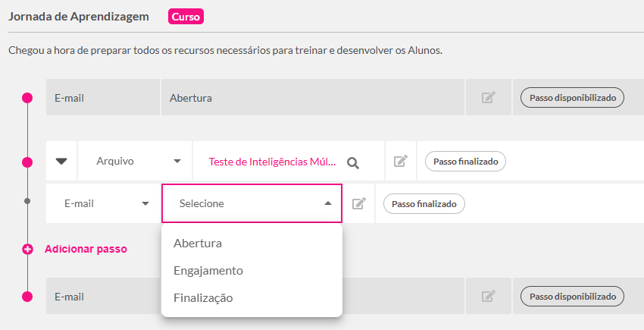Image resolution: width=644 pixels, height=330 pixels.
Task: Open the E-mail type dropdown in sub-step
Action: [x=103, y=203]
